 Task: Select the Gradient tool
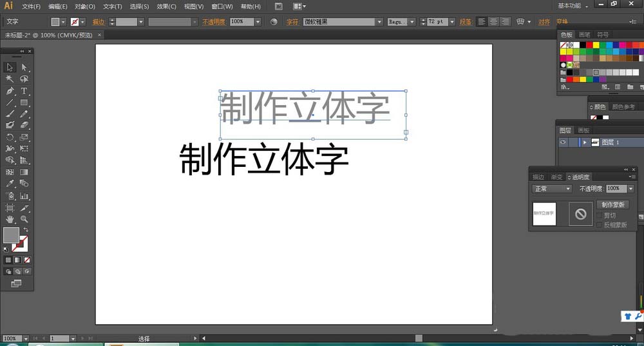pyautogui.click(x=24, y=172)
